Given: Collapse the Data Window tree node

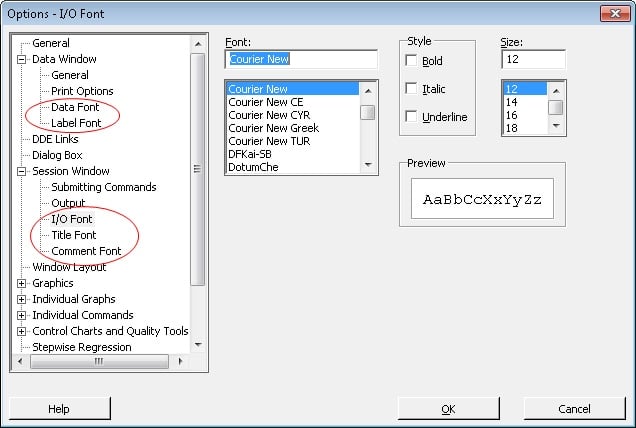Looking at the screenshot, I should [x=22, y=60].
